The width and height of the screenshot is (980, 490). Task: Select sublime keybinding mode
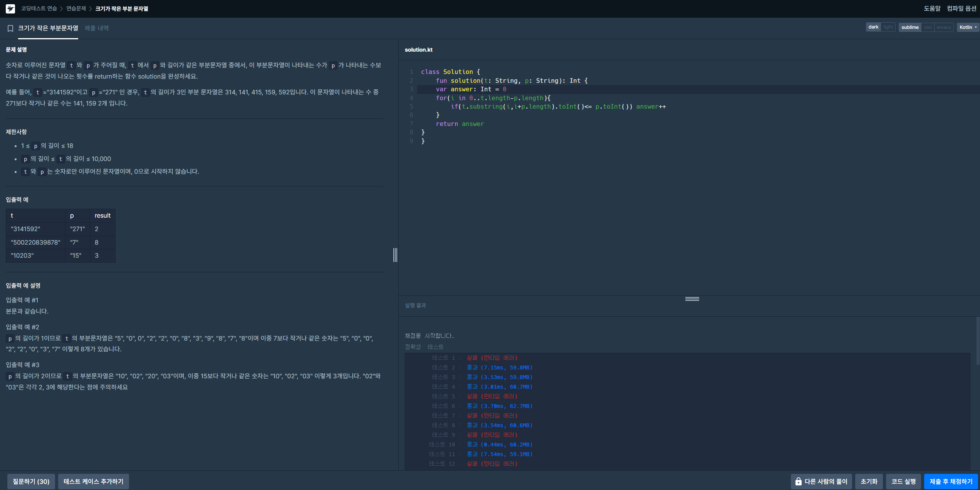(910, 27)
